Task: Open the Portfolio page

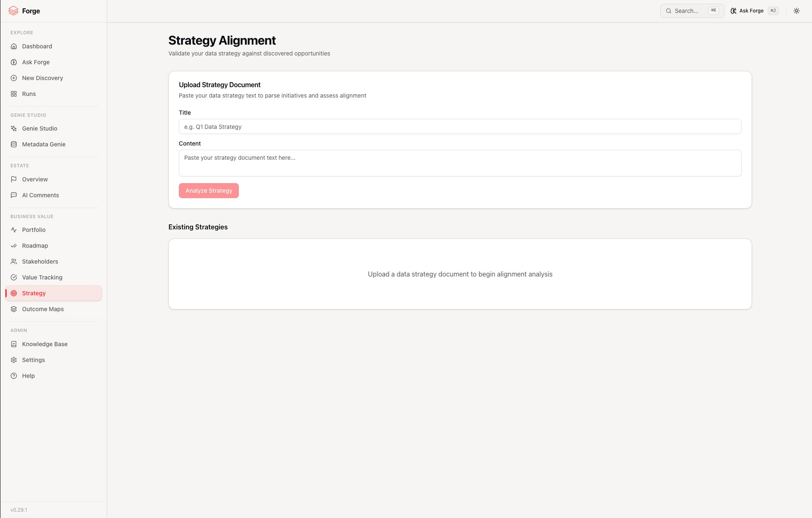Action: 54,230
